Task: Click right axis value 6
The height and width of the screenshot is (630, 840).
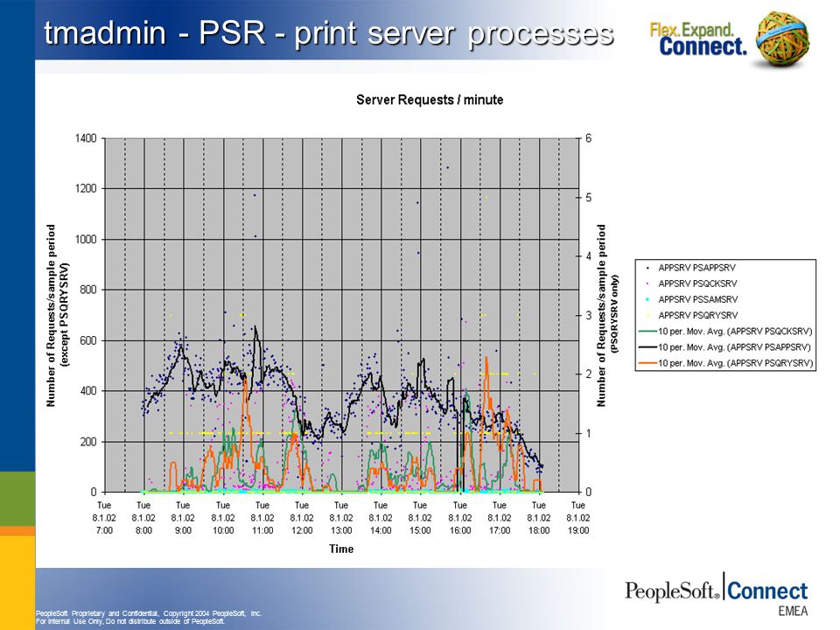Action: coord(588,138)
